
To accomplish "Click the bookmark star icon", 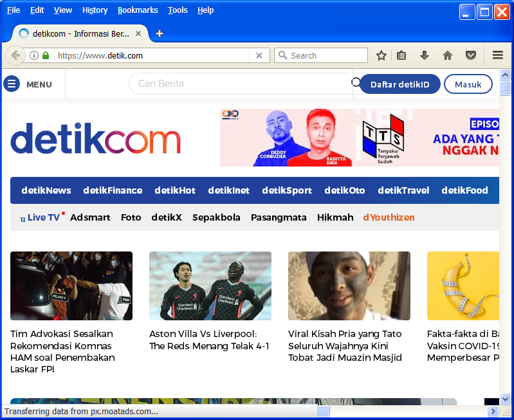I will (x=381, y=56).
